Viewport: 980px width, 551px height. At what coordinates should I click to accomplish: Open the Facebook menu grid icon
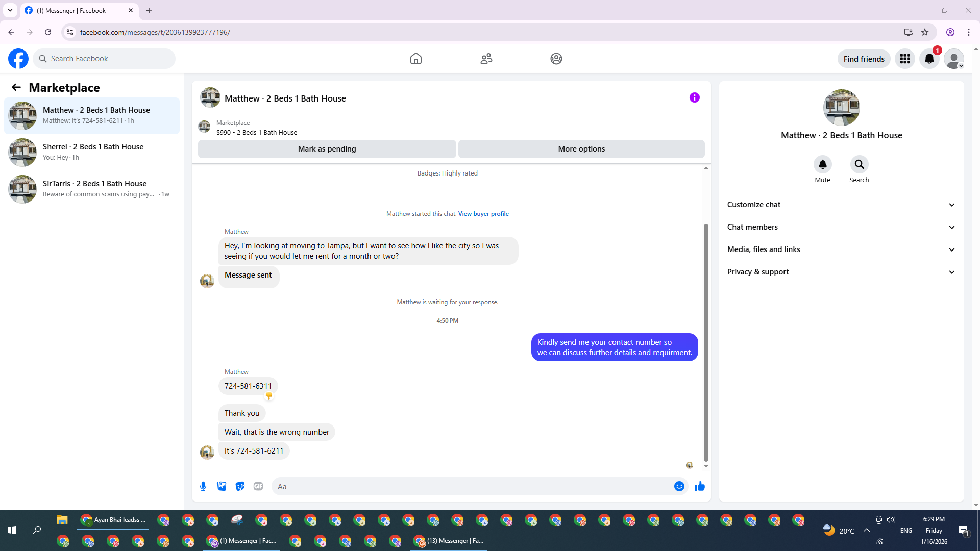click(x=905, y=59)
